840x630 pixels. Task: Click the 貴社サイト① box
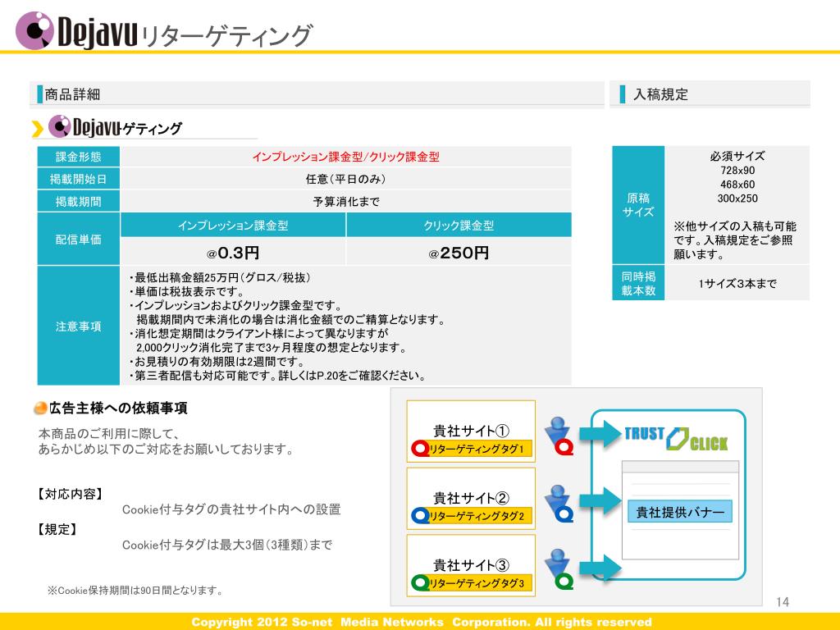pyautogui.click(x=471, y=431)
